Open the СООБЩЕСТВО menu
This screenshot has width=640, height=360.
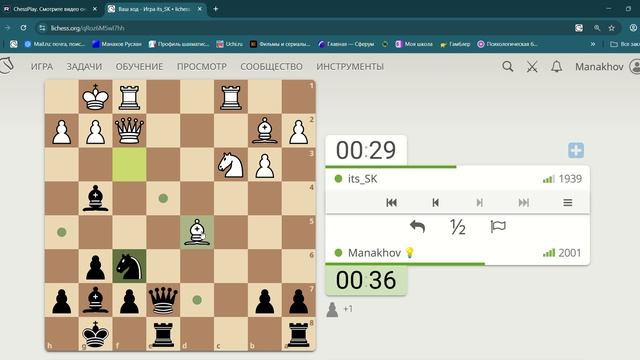point(271,67)
